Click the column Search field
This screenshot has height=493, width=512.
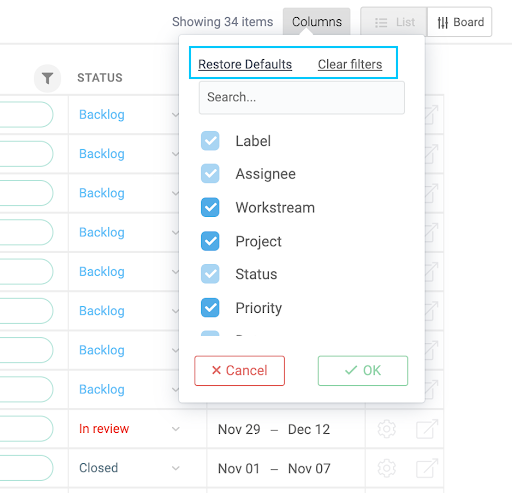[x=302, y=98]
